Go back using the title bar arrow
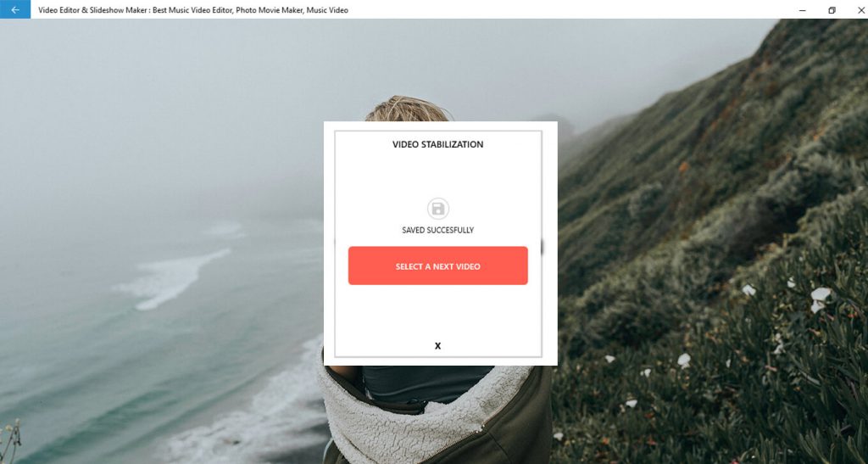868x464 pixels. coord(15,9)
